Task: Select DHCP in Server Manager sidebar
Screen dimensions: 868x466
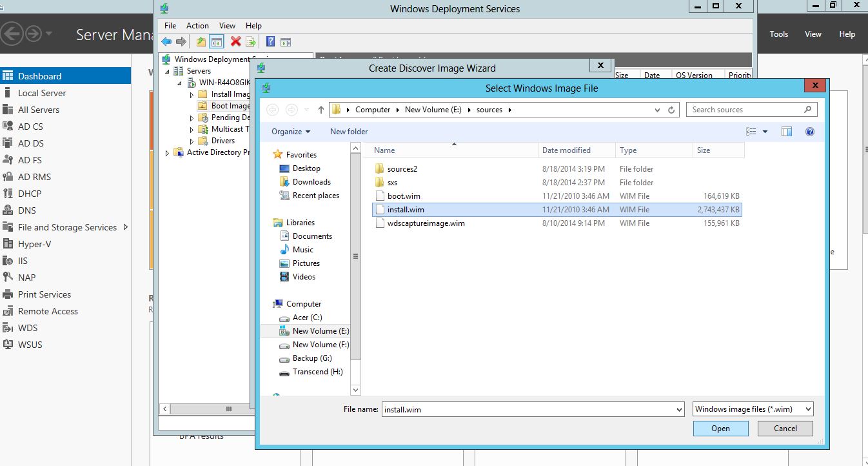Action: click(30, 194)
